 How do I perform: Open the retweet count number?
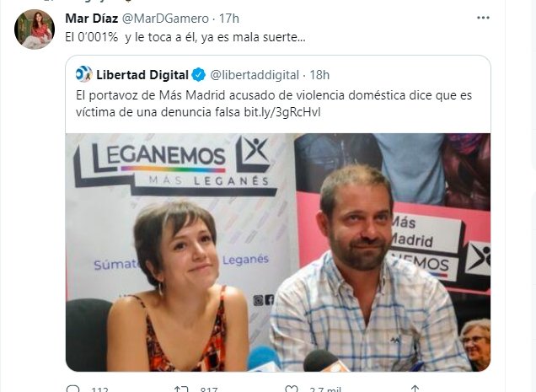209,389
